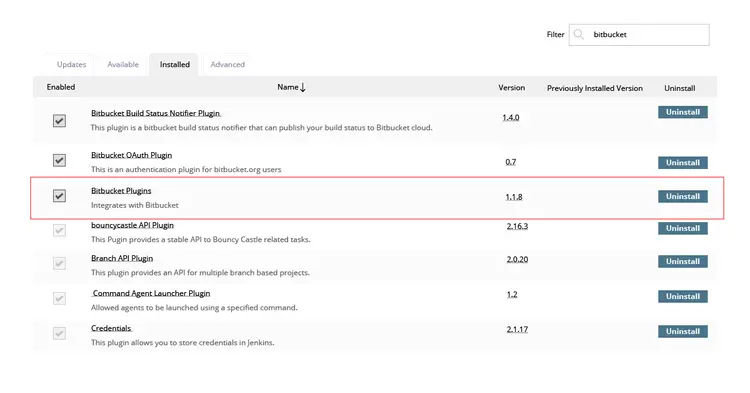Uninstall the Bitbucket Plugins entry
The image size is (750, 393).
point(683,196)
